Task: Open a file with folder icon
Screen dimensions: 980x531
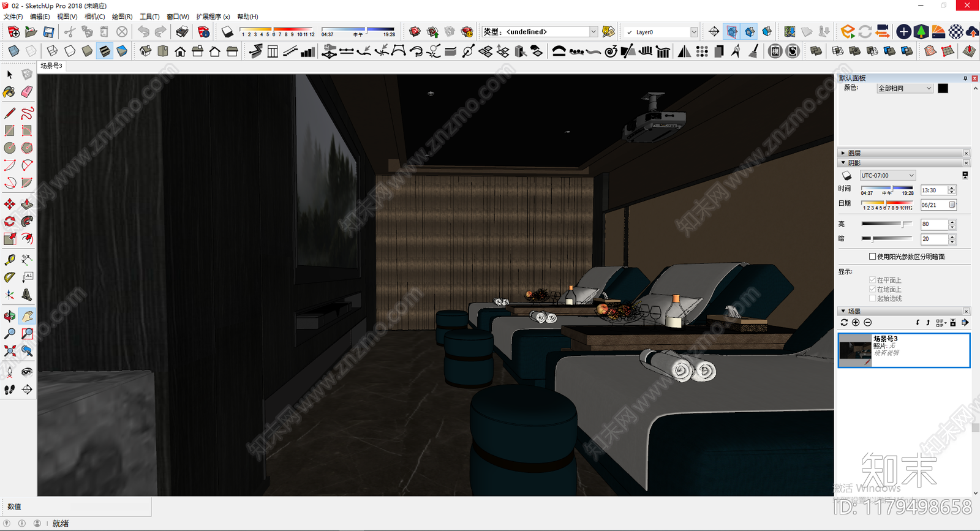Action: click(x=31, y=32)
